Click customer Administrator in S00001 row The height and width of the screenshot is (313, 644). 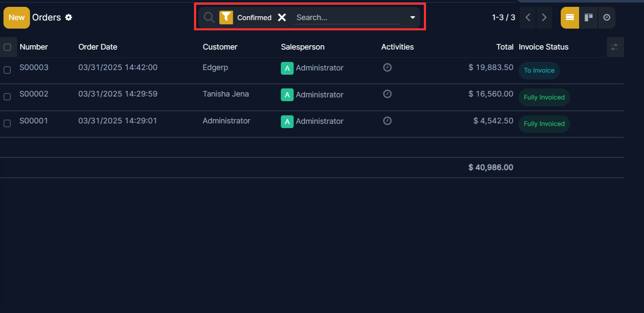pyautogui.click(x=226, y=121)
